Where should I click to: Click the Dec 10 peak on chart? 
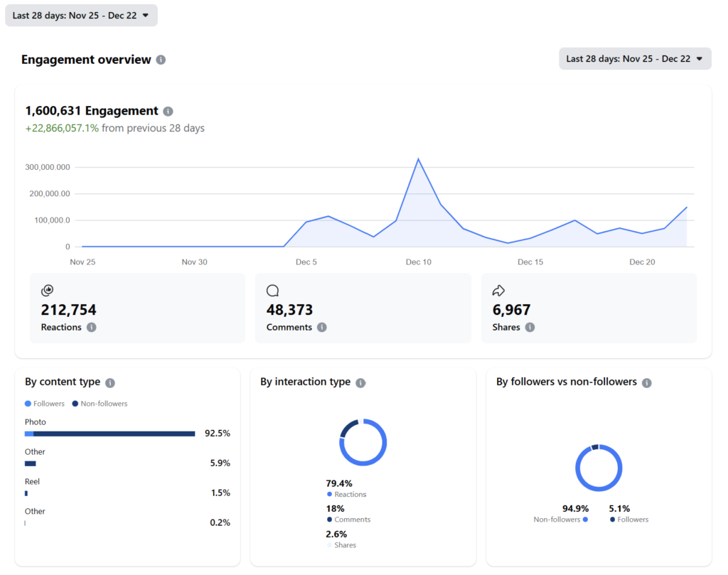coord(418,159)
